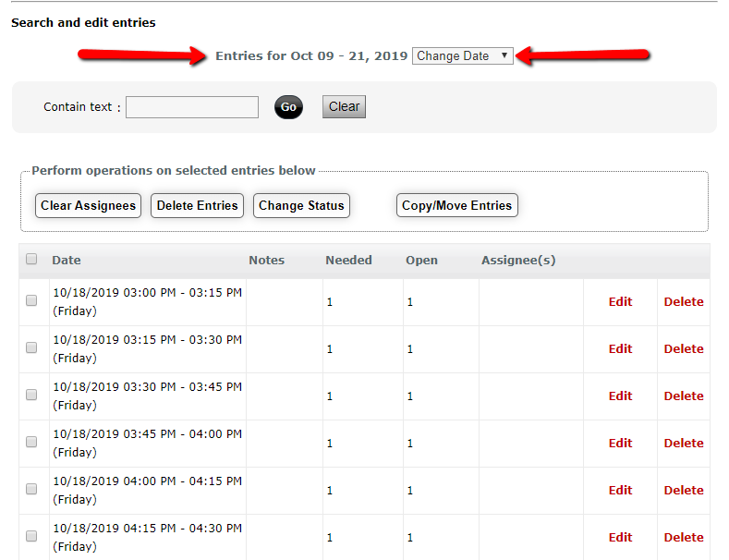Delete the 03:15 PM - 03:30 PM entry
The image size is (729, 560).
pyautogui.click(x=684, y=348)
